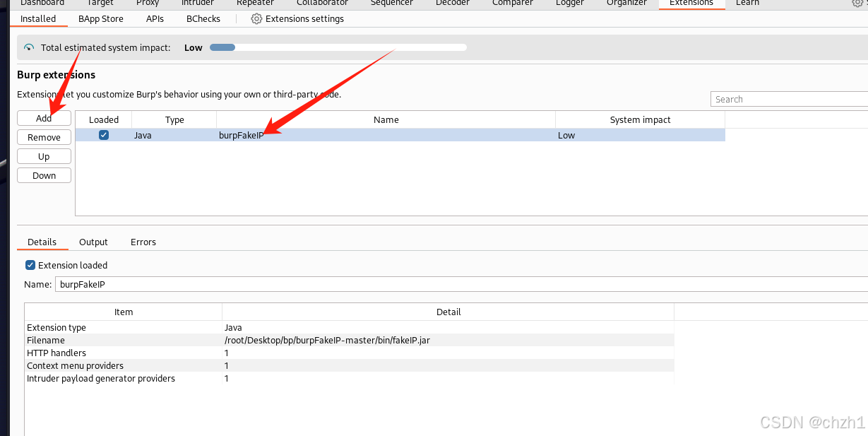Sort by the Loaded column header
868x436 pixels.
(104, 119)
